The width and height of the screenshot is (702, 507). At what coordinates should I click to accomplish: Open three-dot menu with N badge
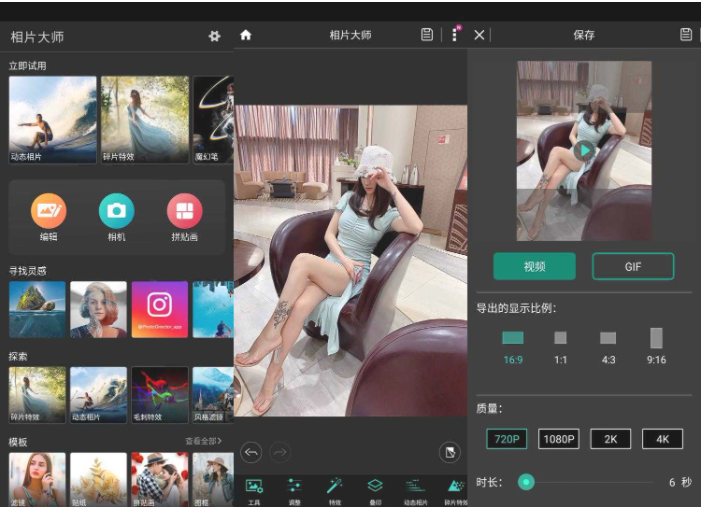(x=455, y=34)
